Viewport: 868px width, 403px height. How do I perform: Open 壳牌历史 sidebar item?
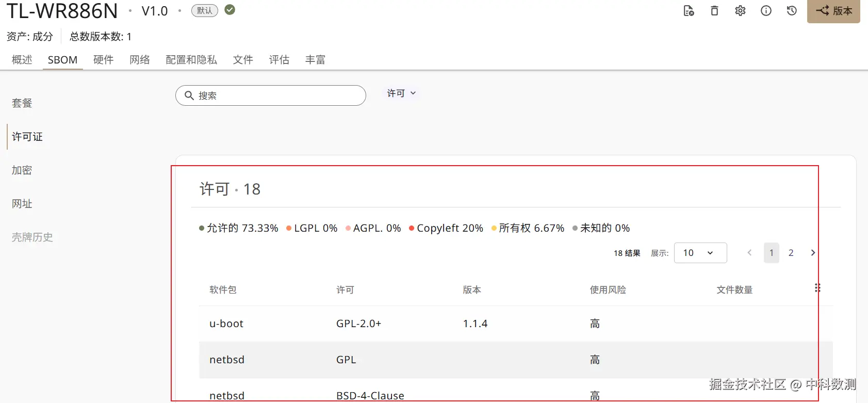pyautogui.click(x=32, y=237)
